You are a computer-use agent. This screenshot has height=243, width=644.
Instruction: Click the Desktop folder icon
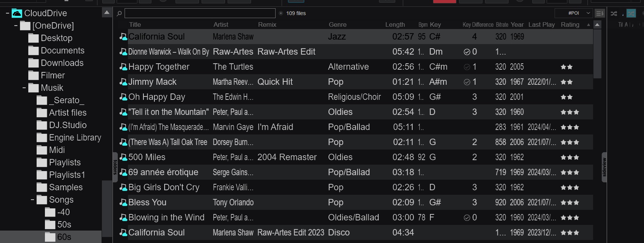click(x=34, y=38)
